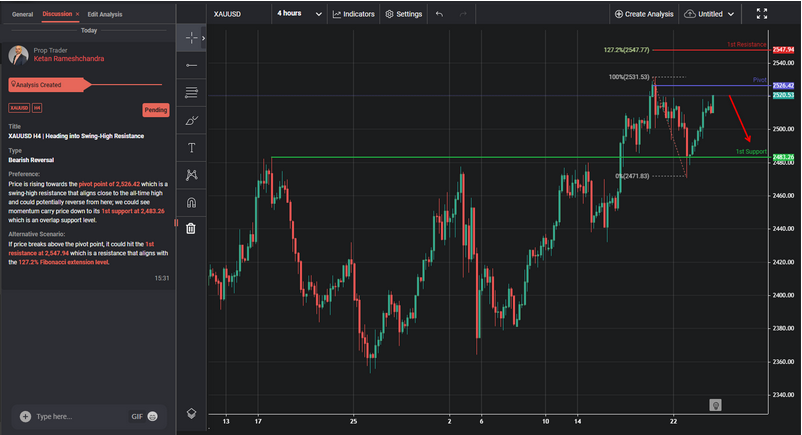Open the object layers icon
Screen dimensions: 802x435
(x=191, y=413)
